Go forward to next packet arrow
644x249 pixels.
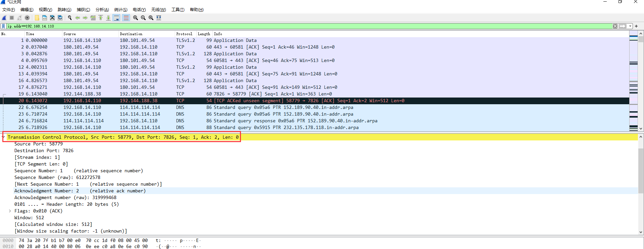(x=85, y=18)
